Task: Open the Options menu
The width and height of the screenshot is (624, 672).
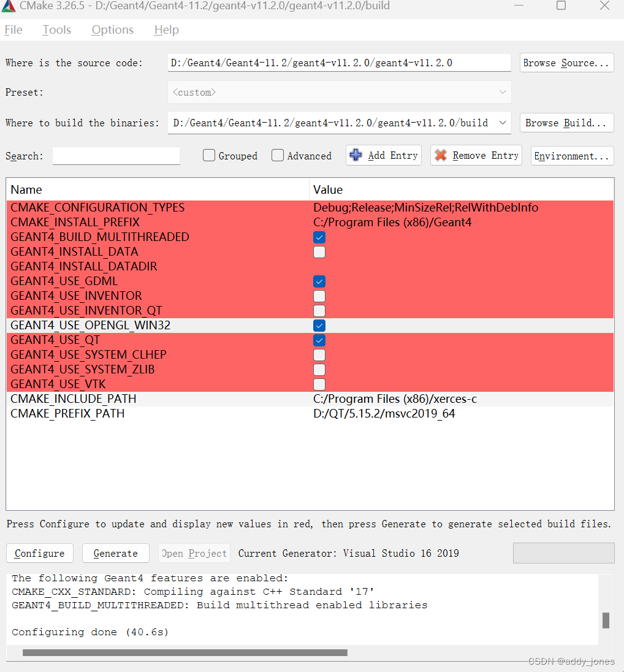Action: pyautogui.click(x=112, y=29)
